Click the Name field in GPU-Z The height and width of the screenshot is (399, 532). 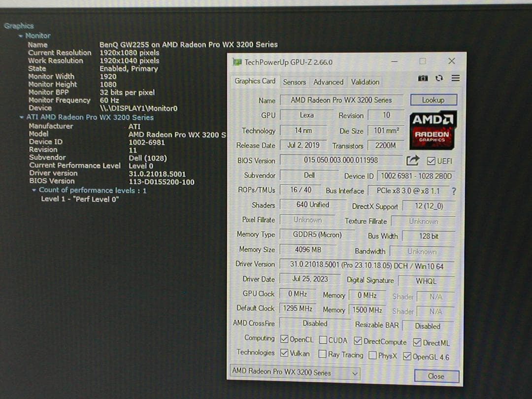coord(341,100)
